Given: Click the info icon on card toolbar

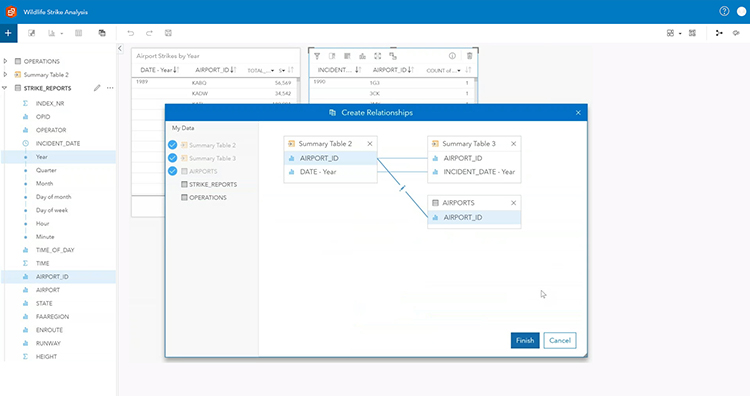Looking at the screenshot, I should click(452, 56).
